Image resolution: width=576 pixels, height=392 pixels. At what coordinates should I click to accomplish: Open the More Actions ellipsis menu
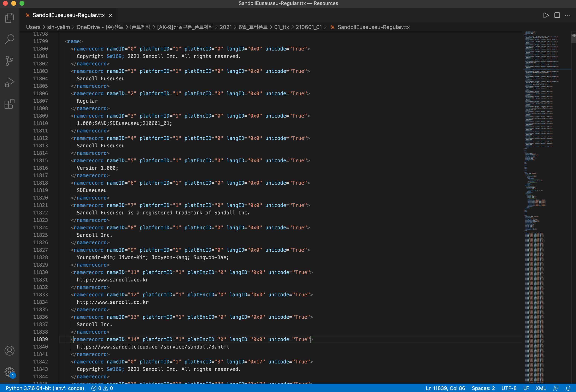pos(568,15)
